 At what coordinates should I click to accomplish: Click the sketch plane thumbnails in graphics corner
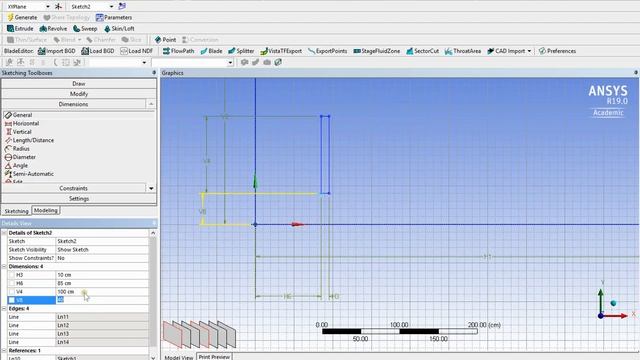coord(200,334)
